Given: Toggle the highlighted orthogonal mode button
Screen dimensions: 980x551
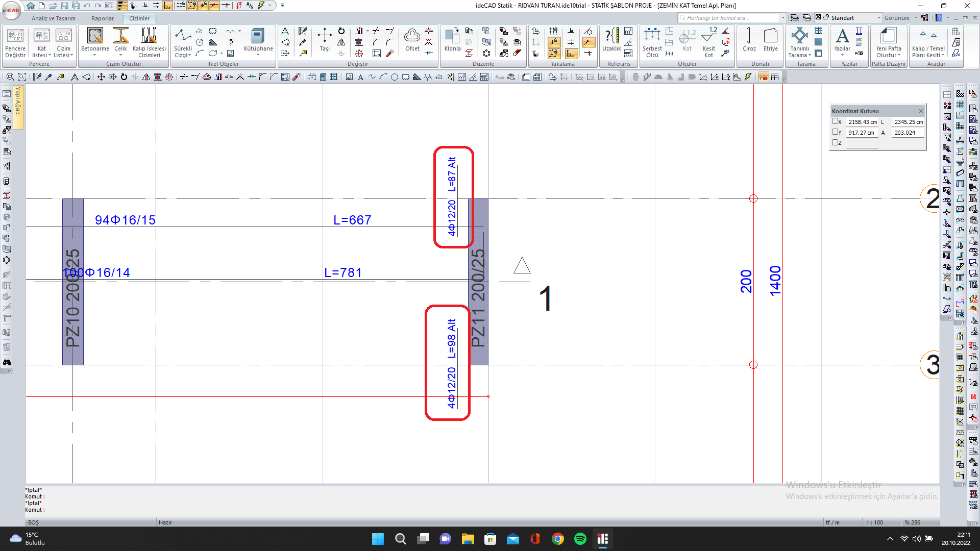Looking at the screenshot, I should tap(167, 6).
